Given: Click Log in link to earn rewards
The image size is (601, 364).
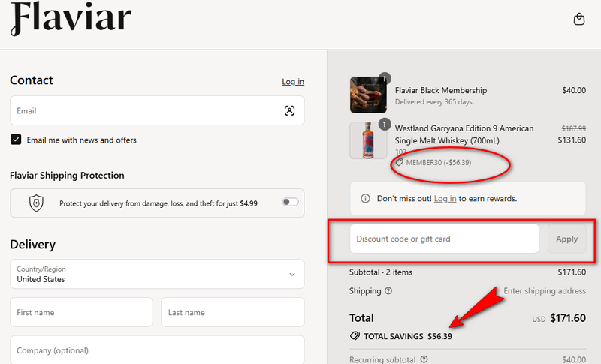Looking at the screenshot, I should pos(445,199).
